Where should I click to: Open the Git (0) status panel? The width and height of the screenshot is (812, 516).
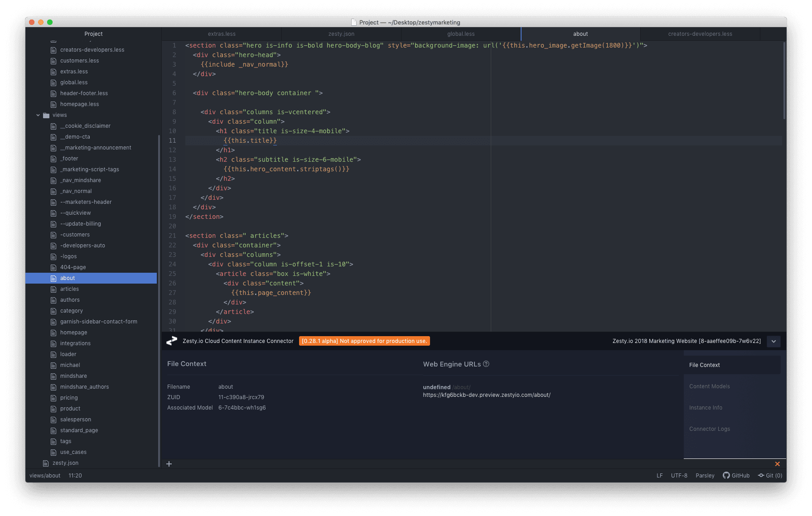(770, 475)
